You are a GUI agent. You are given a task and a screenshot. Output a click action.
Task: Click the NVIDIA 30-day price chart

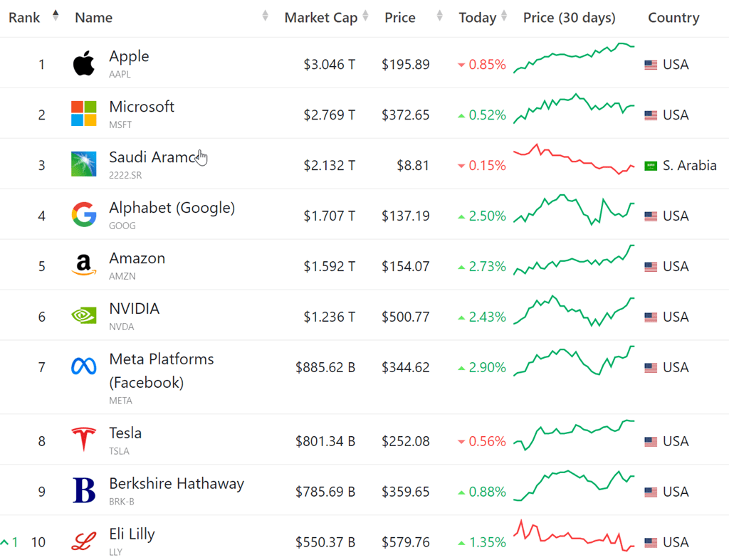pyautogui.click(x=574, y=311)
